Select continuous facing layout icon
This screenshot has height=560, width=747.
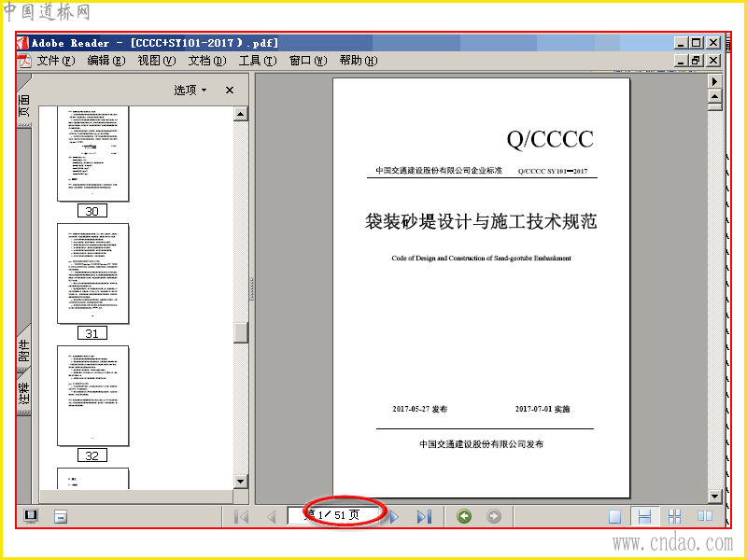[674, 516]
